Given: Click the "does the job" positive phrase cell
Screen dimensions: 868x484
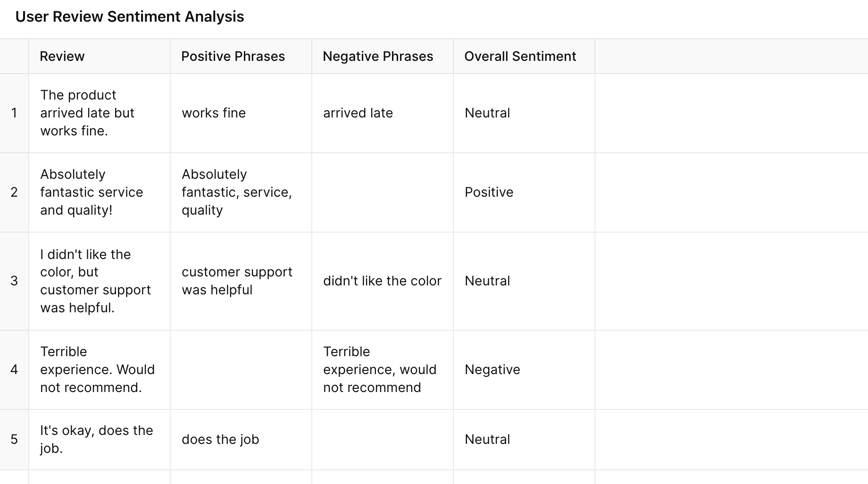Looking at the screenshot, I should coord(220,440).
